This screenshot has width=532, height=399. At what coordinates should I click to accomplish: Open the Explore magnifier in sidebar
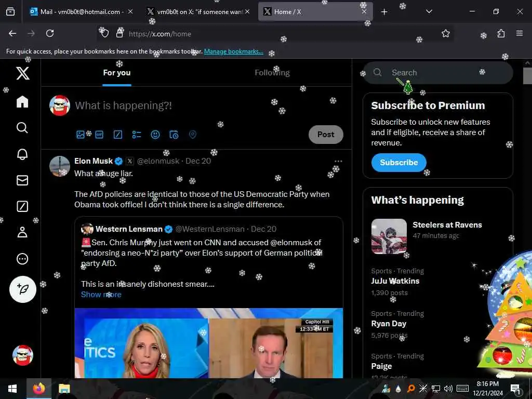(x=22, y=128)
